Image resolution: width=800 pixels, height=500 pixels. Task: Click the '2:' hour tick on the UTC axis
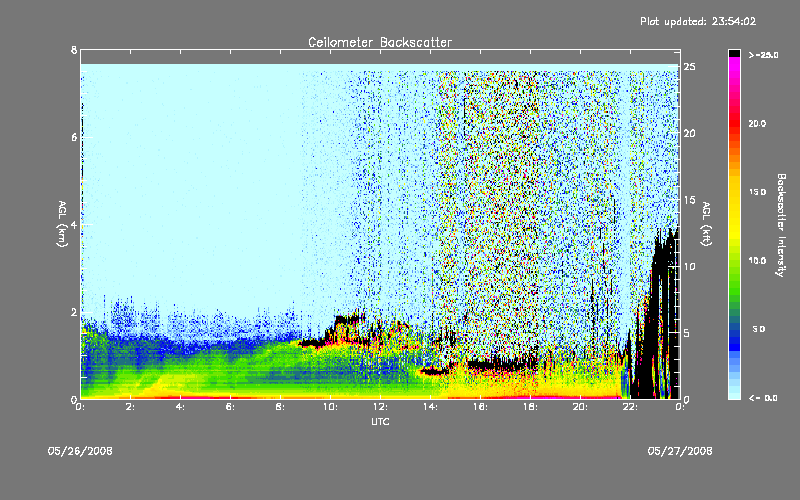[131, 407]
